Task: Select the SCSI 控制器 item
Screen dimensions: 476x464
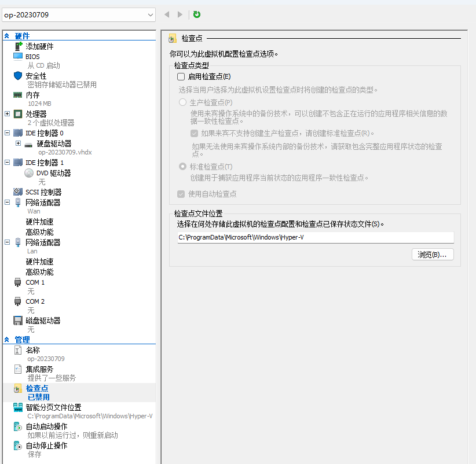Action: [43, 192]
